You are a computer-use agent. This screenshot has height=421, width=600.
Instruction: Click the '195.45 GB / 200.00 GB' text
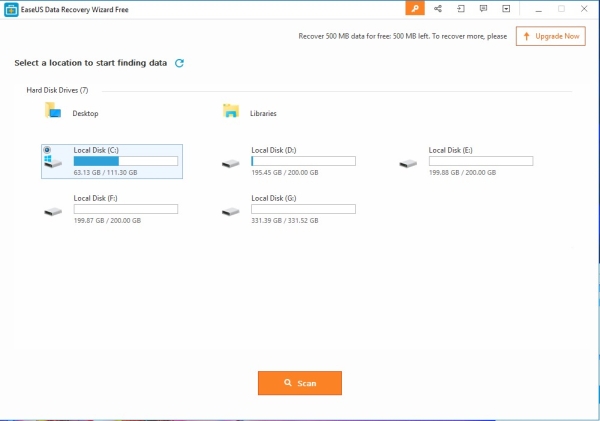pos(285,173)
